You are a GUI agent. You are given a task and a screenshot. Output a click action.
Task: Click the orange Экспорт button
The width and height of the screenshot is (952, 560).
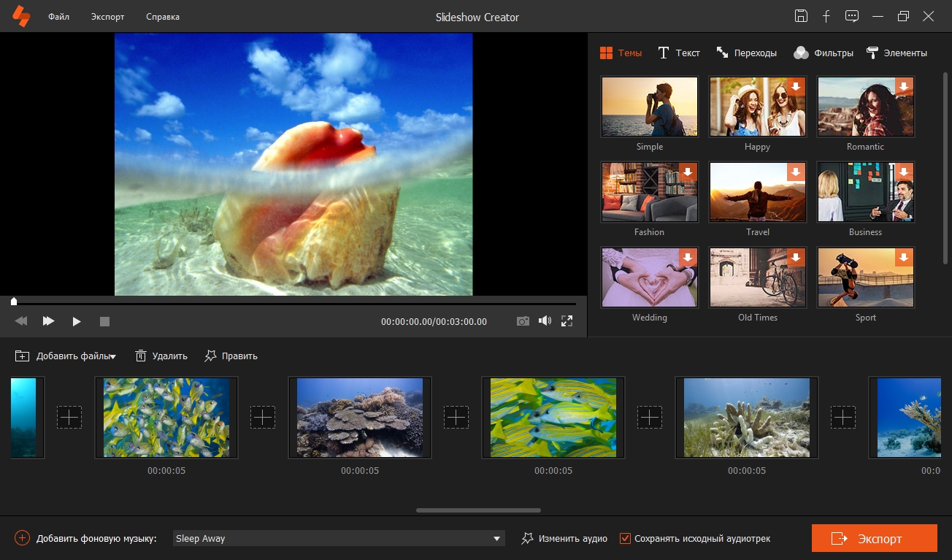(x=875, y=539)
